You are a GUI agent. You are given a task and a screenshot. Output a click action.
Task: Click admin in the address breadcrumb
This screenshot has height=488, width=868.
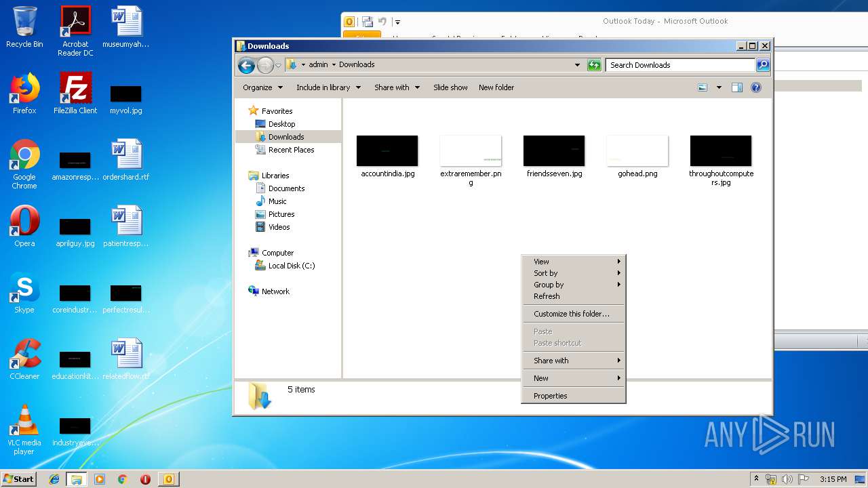click(x=318, y=65)
